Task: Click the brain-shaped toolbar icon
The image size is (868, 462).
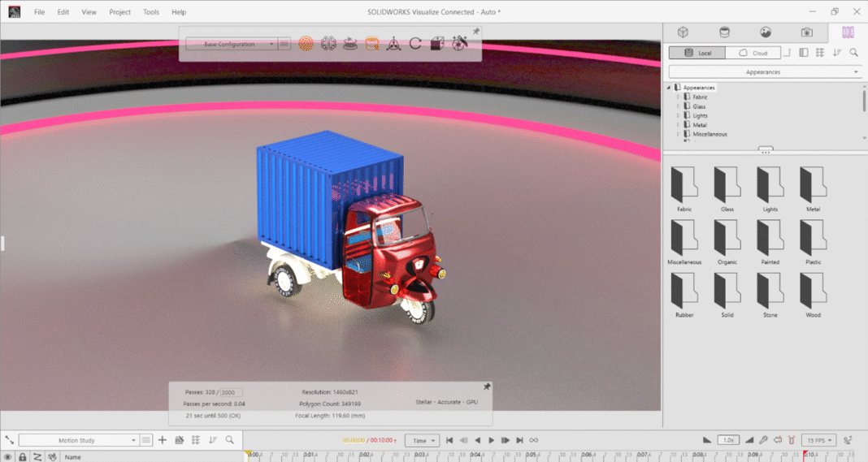Action: click(328, 43)
